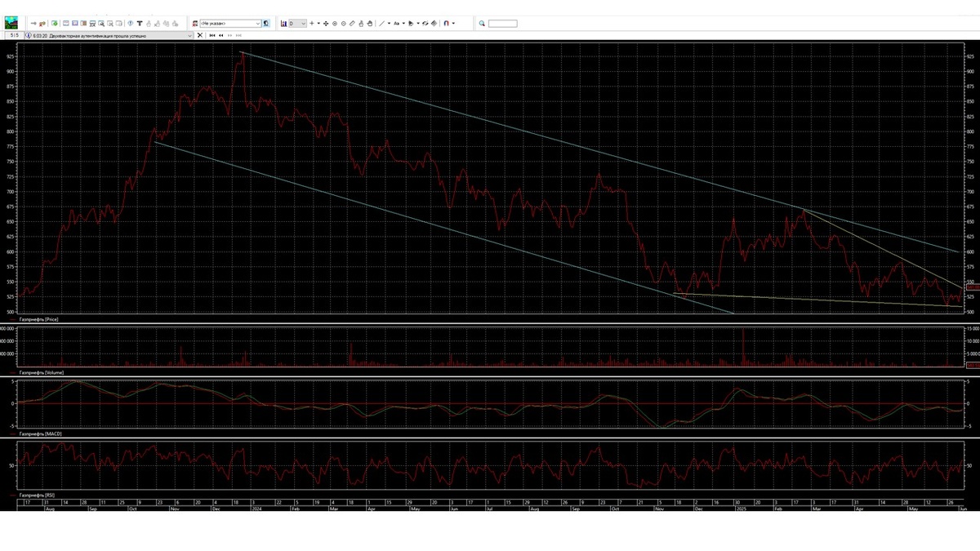Click the QUIK landscape logo icon
Viewport: 980px width, 551px height.
(11, 24)
